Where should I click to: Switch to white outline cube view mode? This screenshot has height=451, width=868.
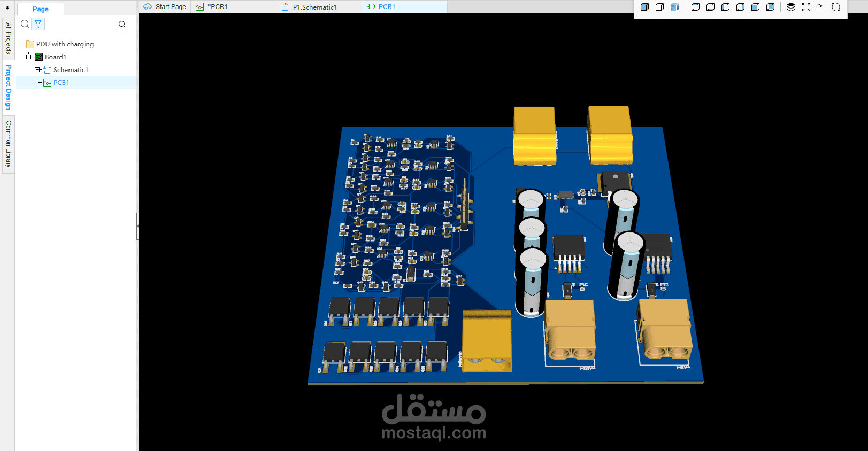click(659, 7)
